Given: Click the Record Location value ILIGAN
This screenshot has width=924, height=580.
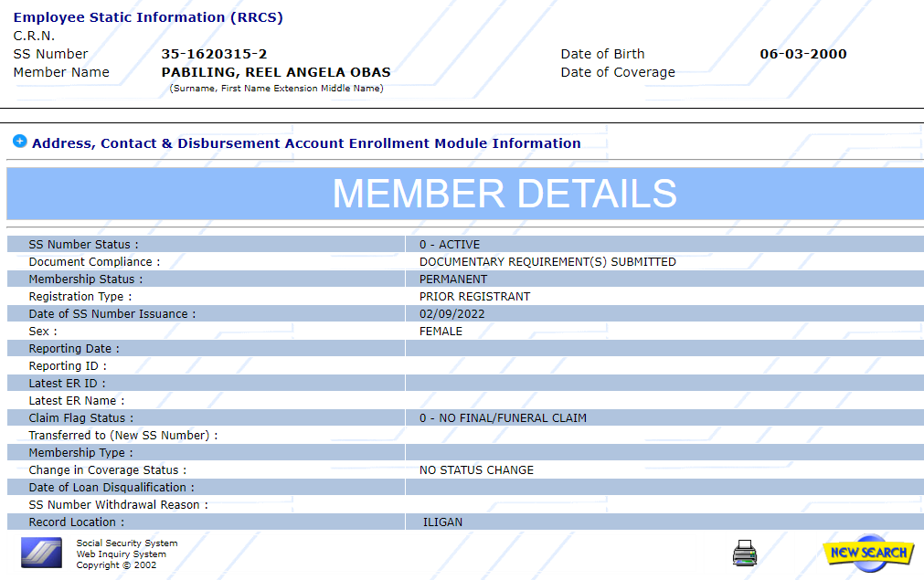Looking at the screenshot, I should [442, 522].
